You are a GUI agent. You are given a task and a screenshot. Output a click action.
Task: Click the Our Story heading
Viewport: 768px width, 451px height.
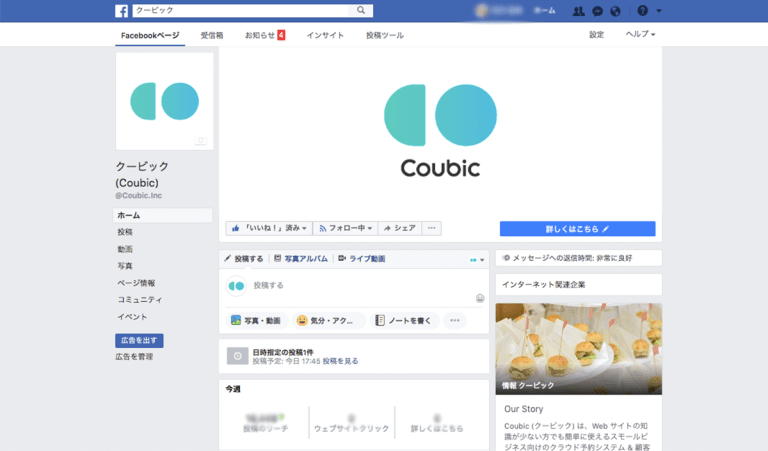coord(524,409)
